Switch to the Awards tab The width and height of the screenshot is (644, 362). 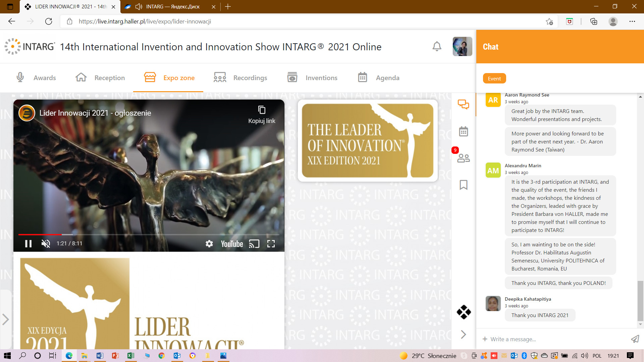tap(36, 78)
